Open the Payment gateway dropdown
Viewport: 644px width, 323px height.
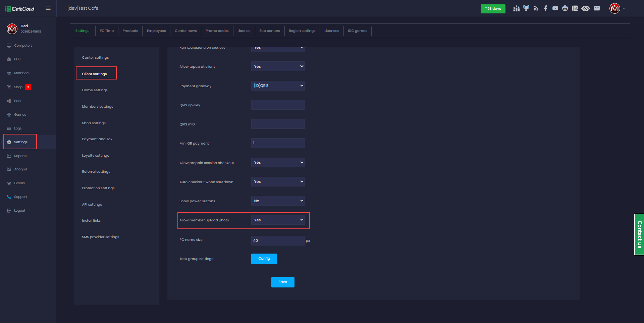(278, 86)
